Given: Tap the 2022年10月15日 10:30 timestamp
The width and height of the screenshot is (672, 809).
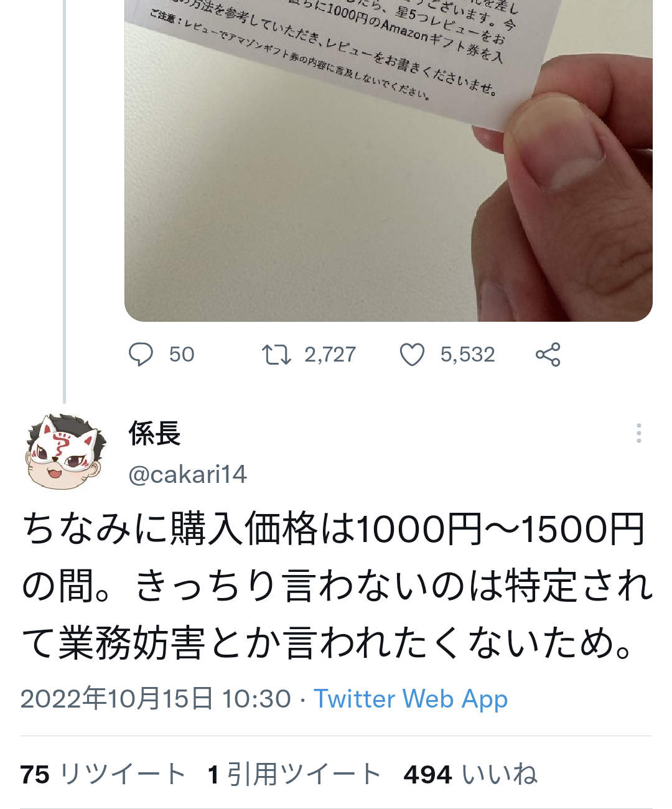Looking at the screenshot, I should (x=156, y=699).
